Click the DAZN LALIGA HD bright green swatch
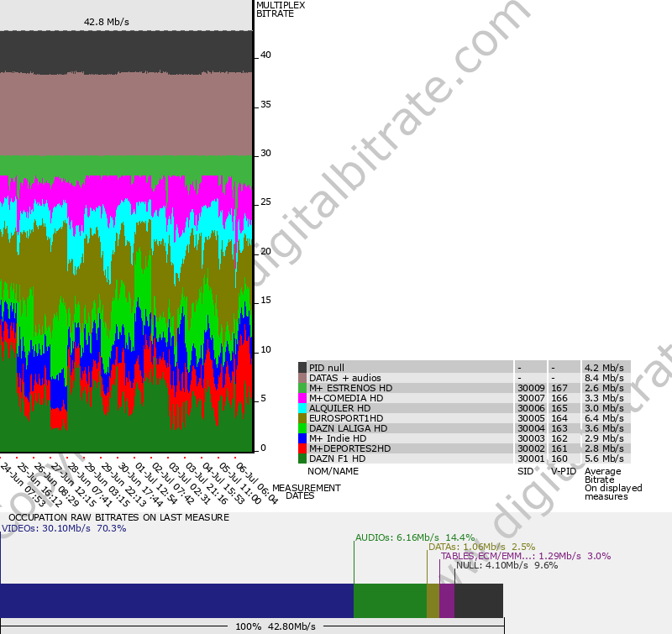 (302, 428)
